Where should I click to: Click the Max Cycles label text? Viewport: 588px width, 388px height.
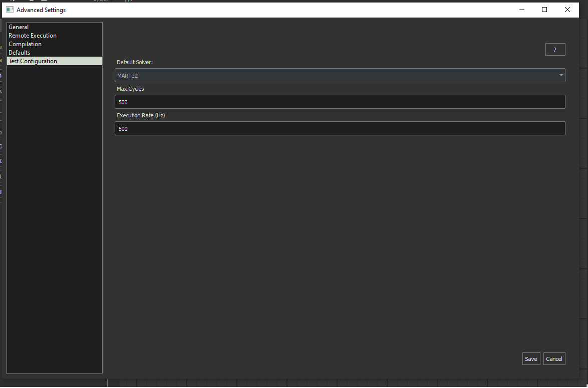click(130, 89)
